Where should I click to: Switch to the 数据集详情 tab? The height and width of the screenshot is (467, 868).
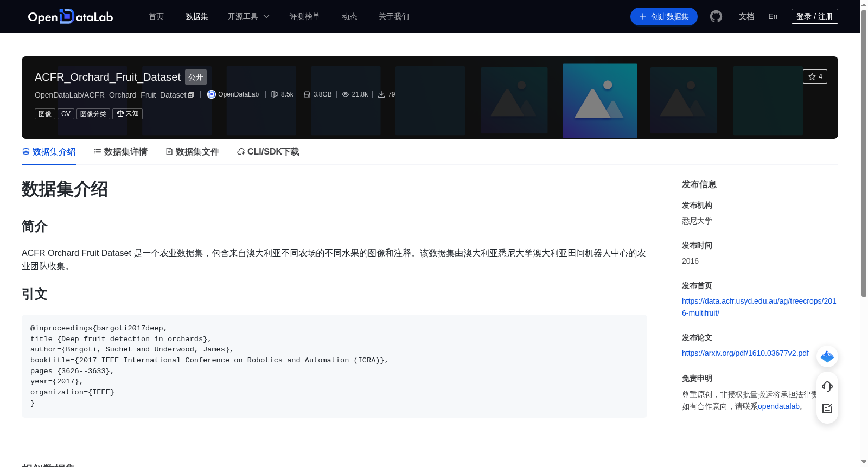click(120, 152)
